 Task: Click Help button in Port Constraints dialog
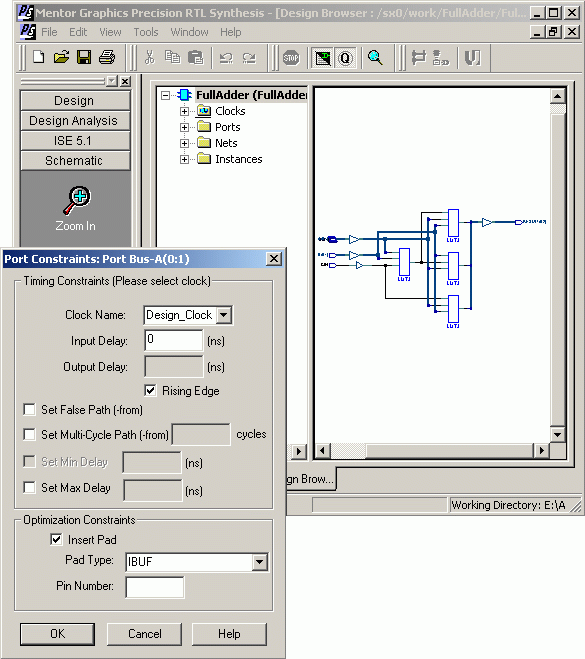coord(229,634)
